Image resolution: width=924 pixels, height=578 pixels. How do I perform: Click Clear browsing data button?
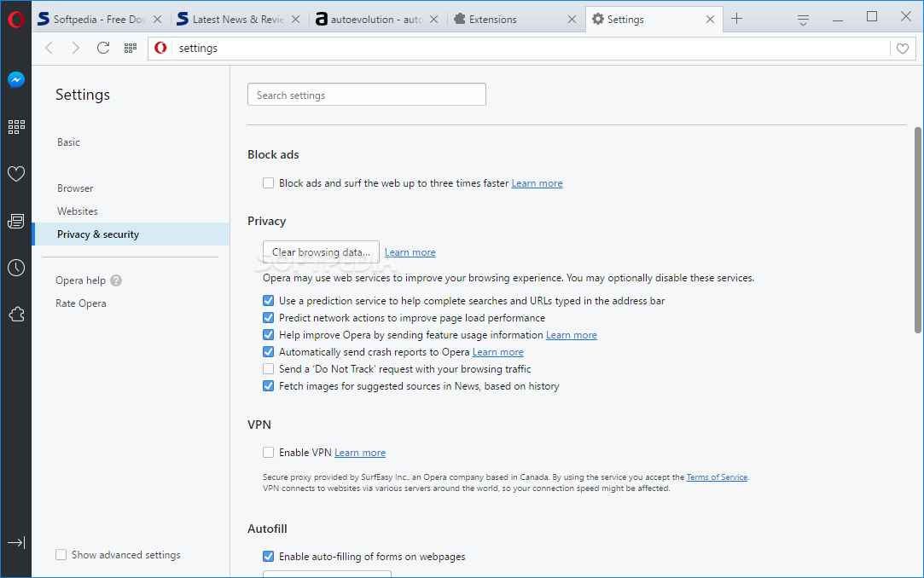coord(321,252)
